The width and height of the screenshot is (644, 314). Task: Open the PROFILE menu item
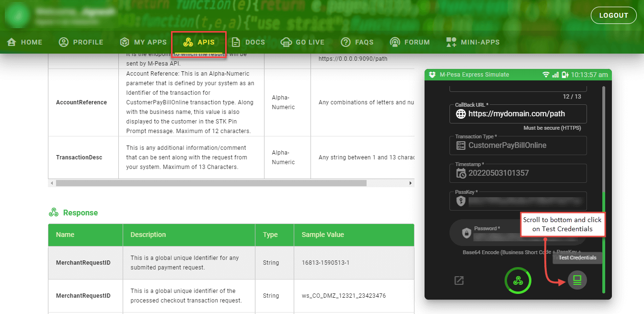pyautogui.click(x=80, y=42)
